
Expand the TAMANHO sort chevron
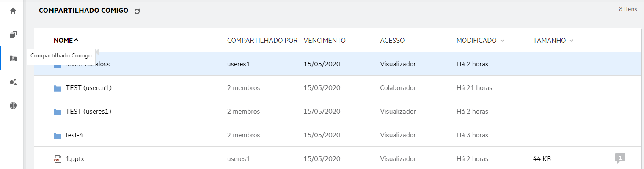point(571,41)
